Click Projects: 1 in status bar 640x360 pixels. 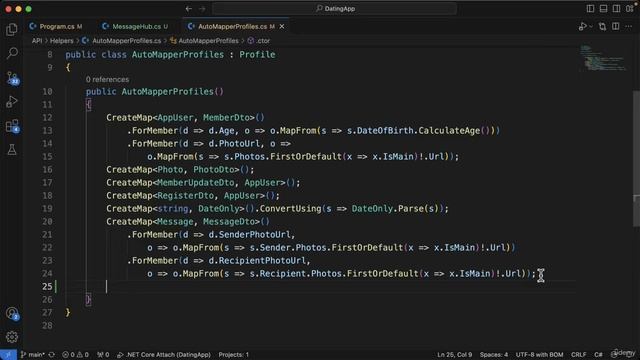tap(233, 355)
